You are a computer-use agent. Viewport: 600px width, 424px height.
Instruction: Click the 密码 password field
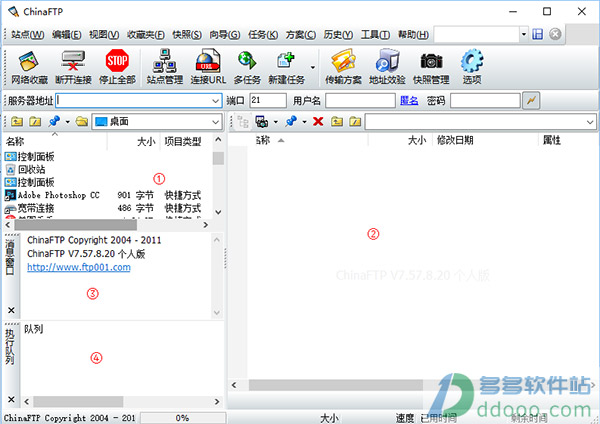pyautogui.click(x=485, y=101)
